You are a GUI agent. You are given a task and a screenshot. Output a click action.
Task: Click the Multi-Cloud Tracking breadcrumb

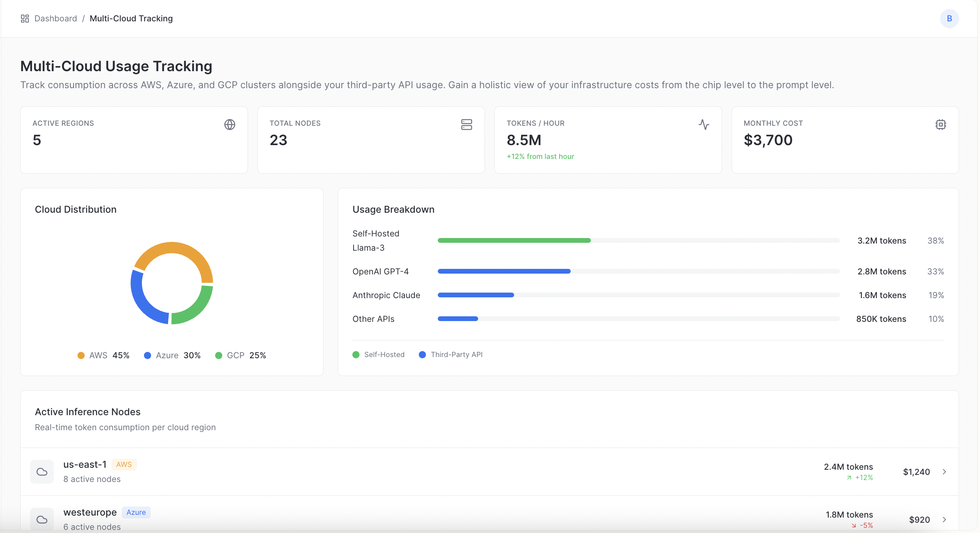click(131, 19)
